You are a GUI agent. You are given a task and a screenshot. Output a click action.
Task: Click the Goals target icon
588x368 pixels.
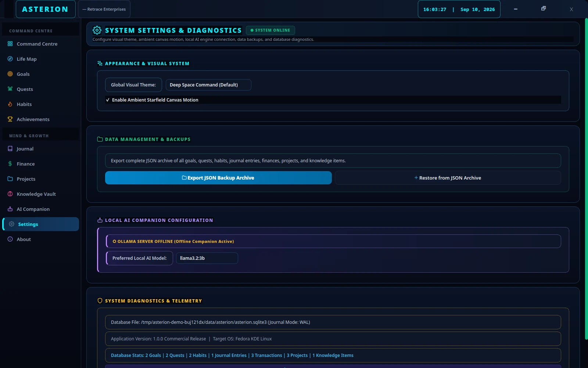10,74
